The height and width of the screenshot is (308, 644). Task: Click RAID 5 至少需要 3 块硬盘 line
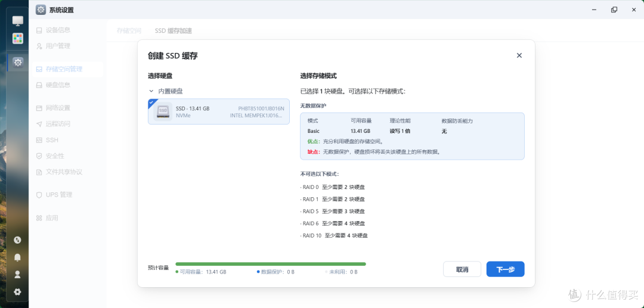(x=332, y=211)
